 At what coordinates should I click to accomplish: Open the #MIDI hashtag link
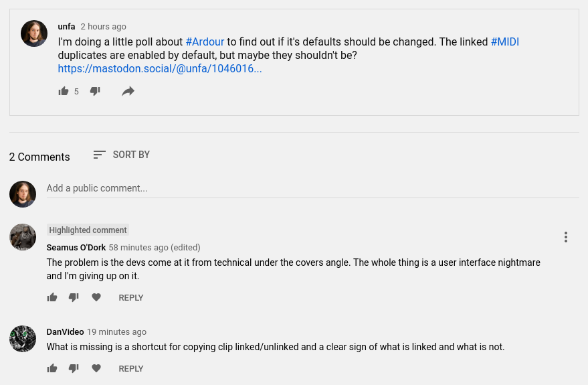[x=505, y=42]
